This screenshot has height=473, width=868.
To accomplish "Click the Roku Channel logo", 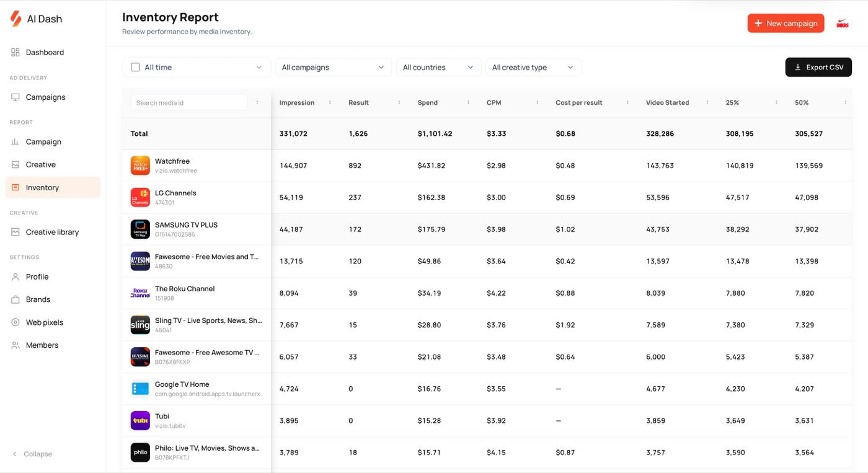I will (140, 293).
